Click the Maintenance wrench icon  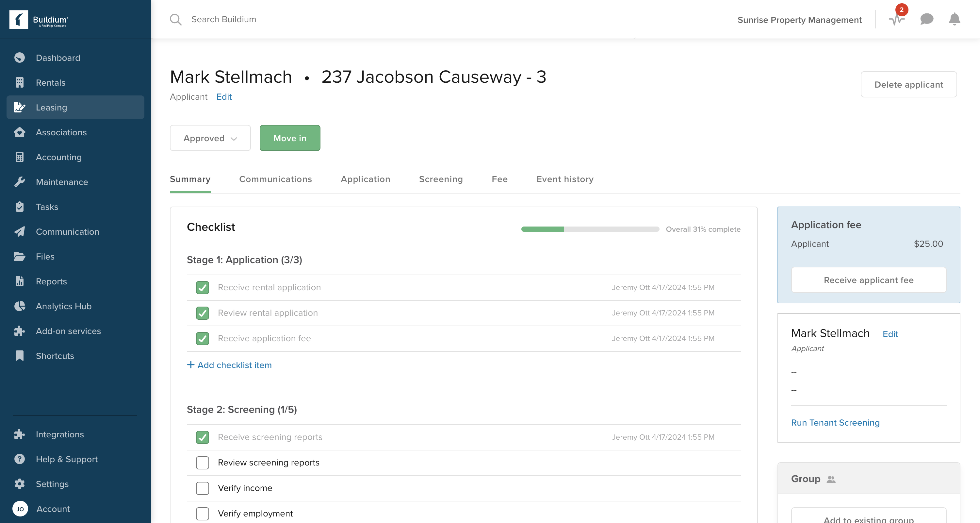(x=19, y=182)
